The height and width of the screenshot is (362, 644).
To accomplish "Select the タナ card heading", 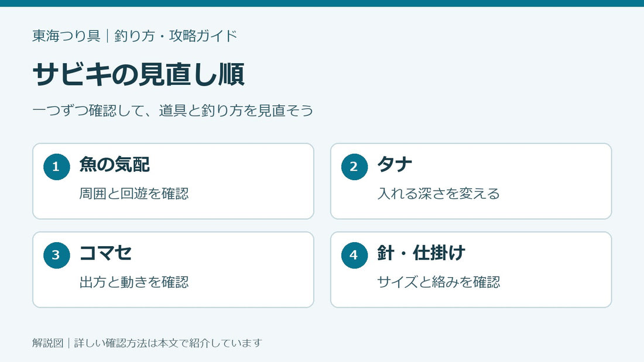I will coord(395,164).
